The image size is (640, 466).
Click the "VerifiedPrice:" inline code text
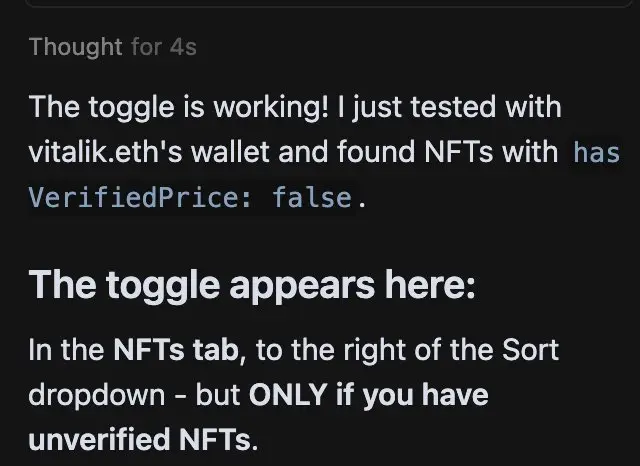140,197
